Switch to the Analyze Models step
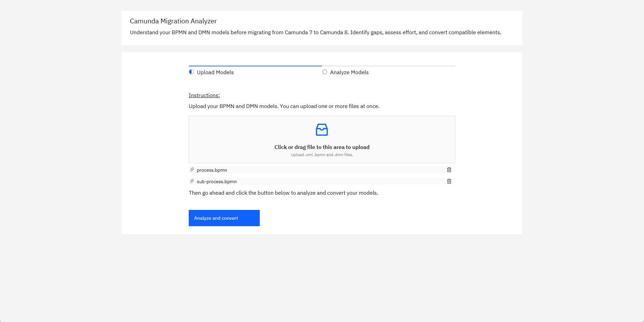Viewport: 644px width, 322px height. (349, 72)
